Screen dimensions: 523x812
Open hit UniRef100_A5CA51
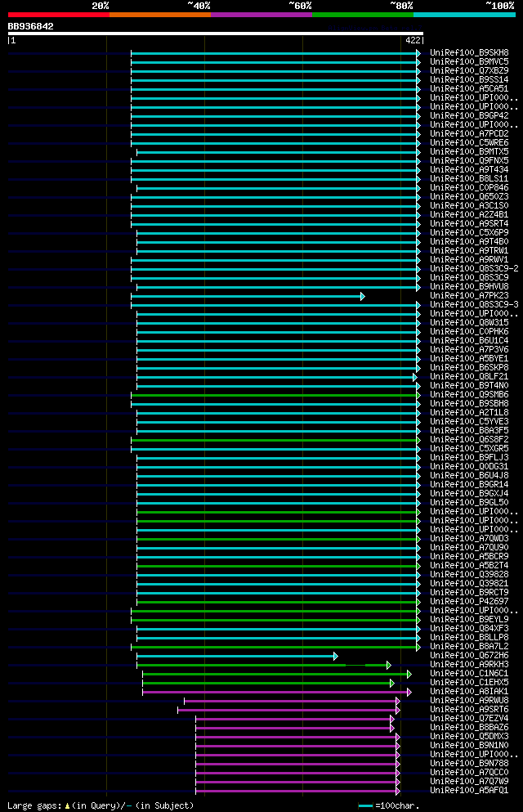469,88
